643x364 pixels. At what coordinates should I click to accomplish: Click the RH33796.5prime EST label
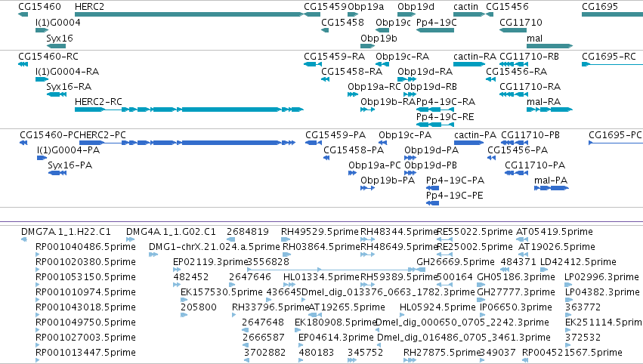[x=270, y=307]
